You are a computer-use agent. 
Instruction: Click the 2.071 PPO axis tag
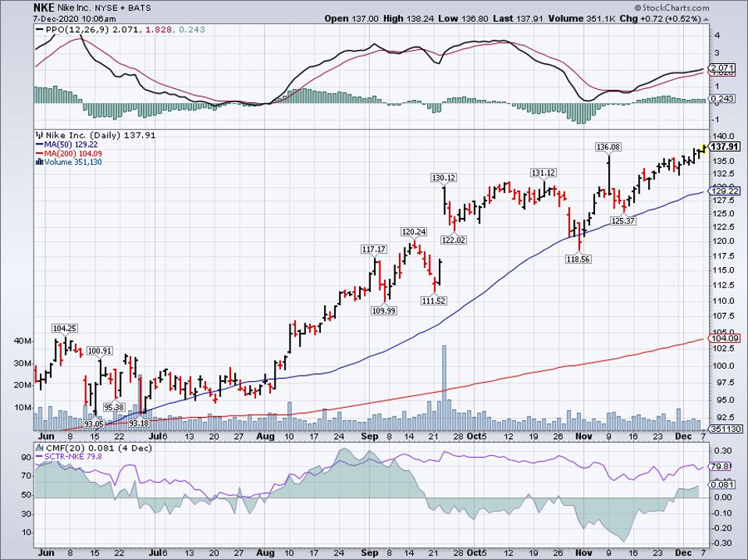723,68
